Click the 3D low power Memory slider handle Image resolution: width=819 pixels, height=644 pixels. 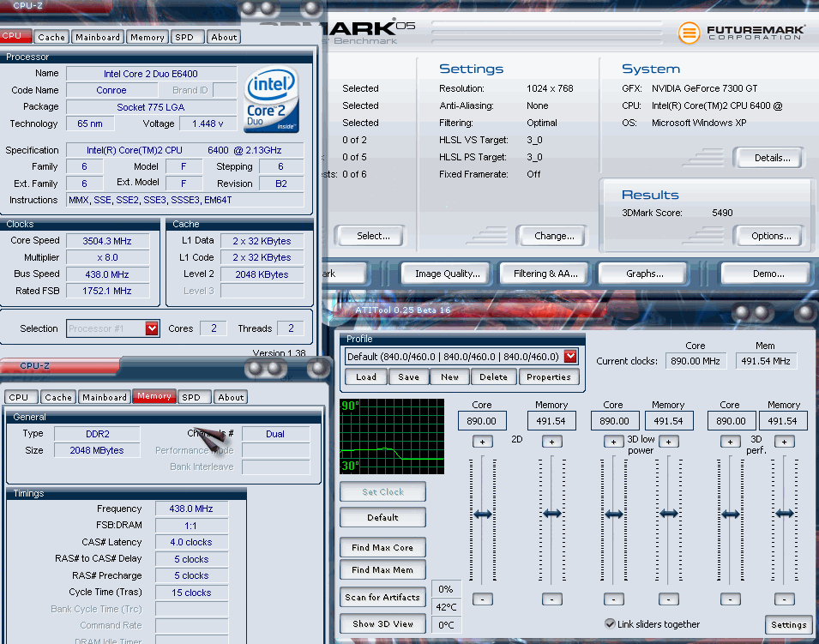(x=669, y=514)
